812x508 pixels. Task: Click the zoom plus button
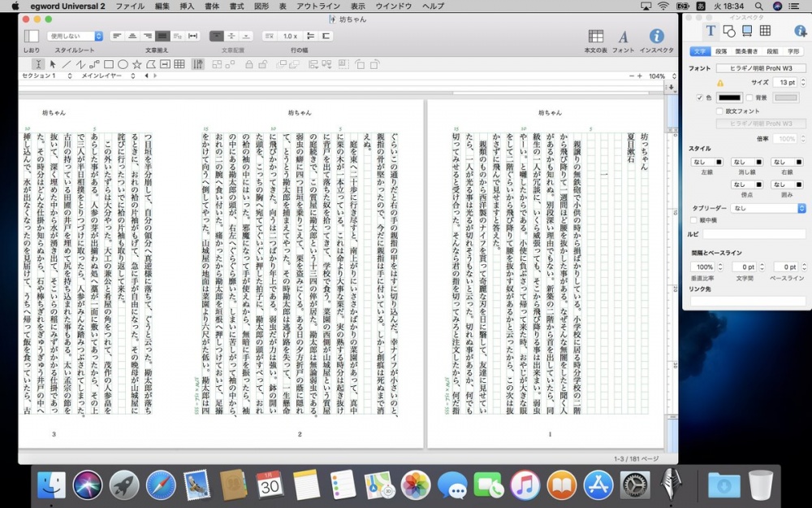coord(640,76)
